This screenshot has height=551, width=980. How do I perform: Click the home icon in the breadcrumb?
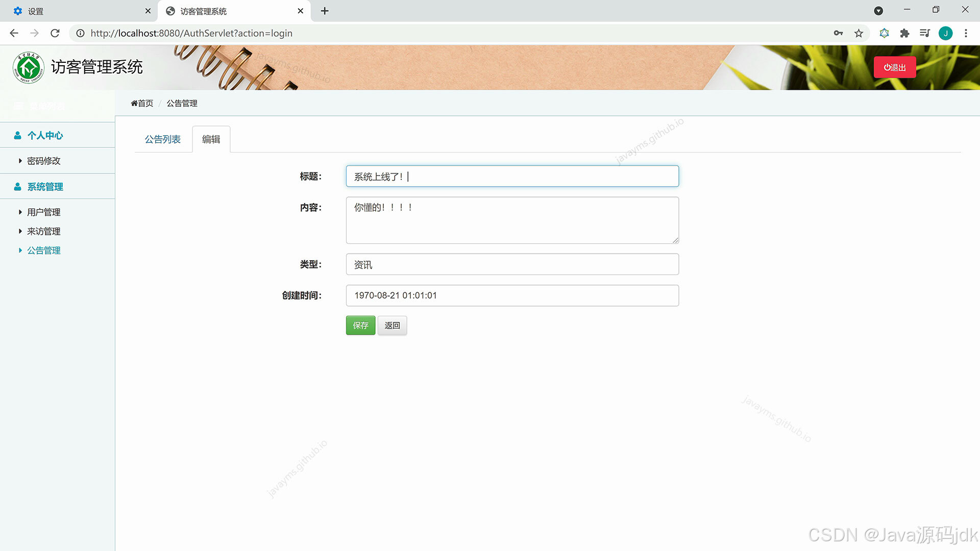coord(134,103)
